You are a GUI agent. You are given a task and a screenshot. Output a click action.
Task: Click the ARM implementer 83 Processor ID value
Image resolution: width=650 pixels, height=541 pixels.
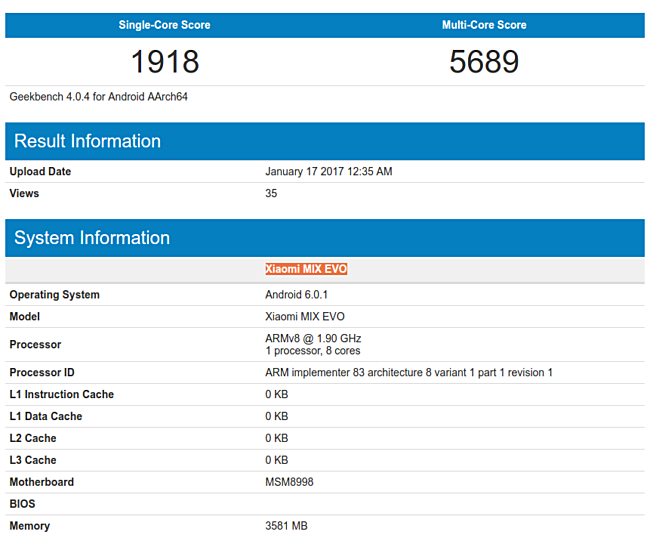(408, 373)
